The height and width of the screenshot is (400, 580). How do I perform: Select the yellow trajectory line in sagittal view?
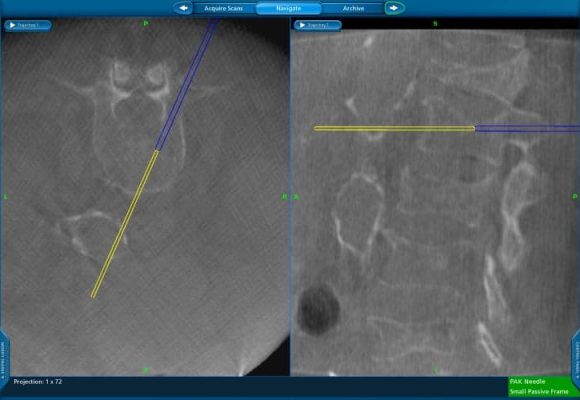[394, 128]
